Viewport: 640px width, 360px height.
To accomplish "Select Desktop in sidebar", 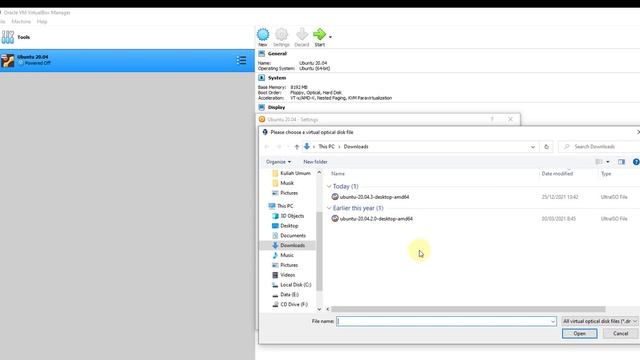I will pyautogui.click(x=285, y=226).
